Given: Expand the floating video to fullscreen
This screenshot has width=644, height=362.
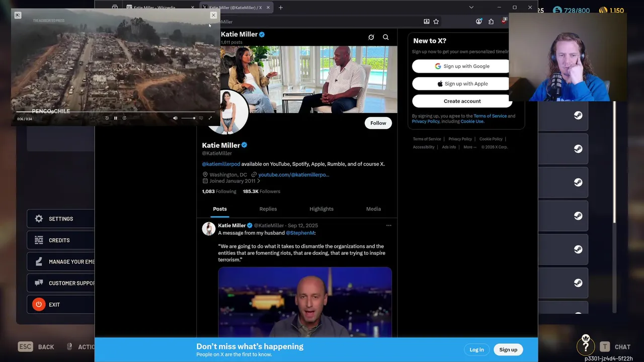Looking at the screenshot, I should coord(210,118).
